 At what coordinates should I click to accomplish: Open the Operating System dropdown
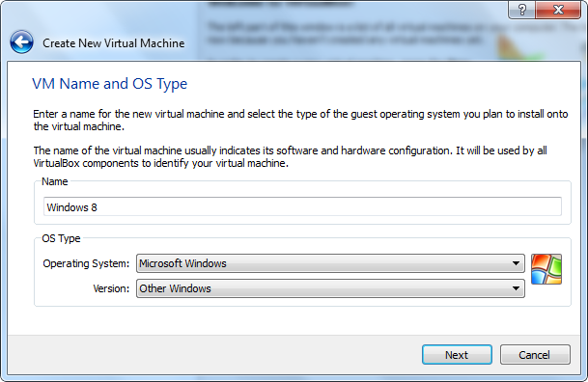coord(330,263)
